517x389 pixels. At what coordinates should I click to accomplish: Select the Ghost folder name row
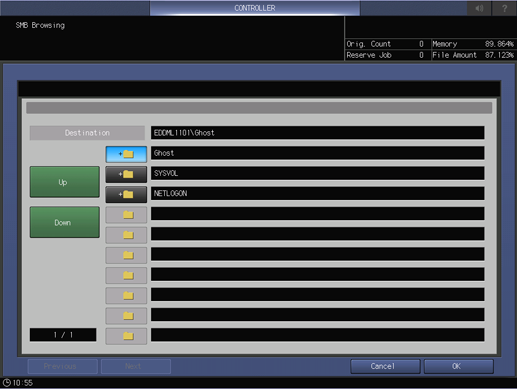317,153
